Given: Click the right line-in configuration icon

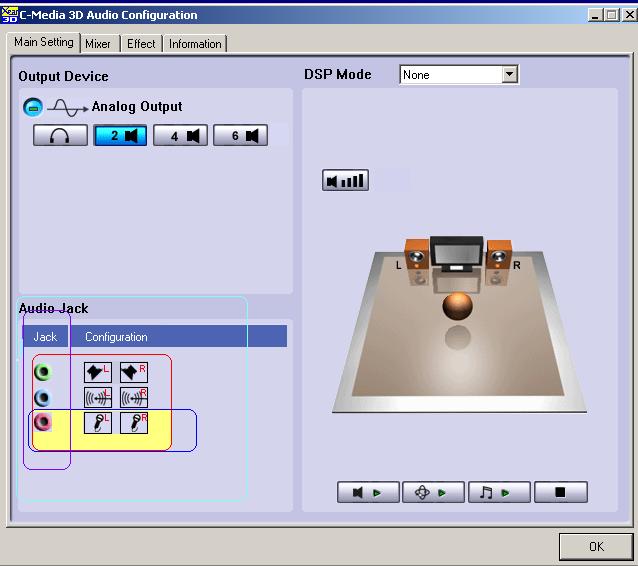Looking at the screenshot, I should [134, 398].
